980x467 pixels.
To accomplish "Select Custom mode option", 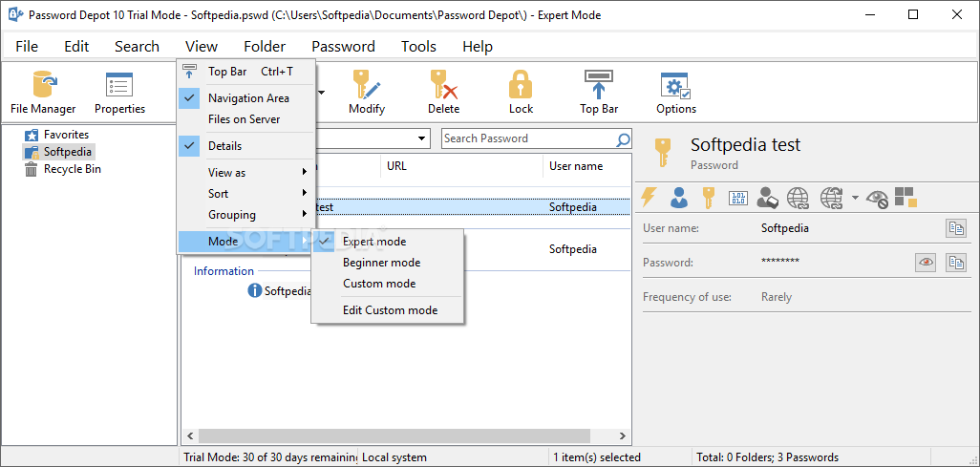I will 388,284.
